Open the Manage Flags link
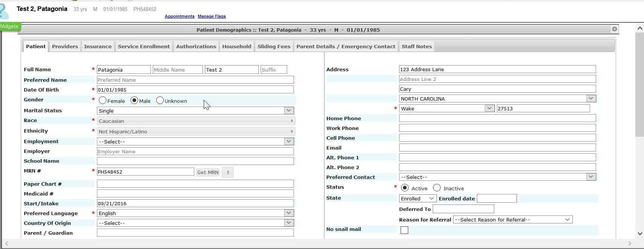This screenshot has height=249, width=644. point(212,16)
